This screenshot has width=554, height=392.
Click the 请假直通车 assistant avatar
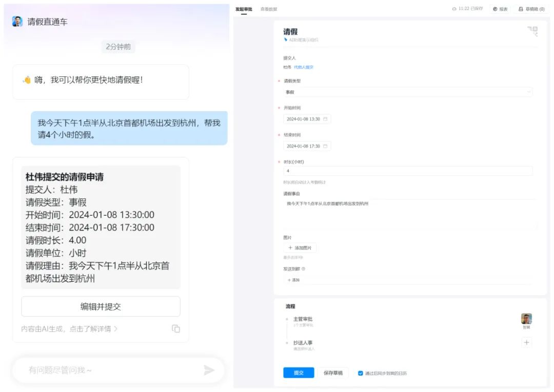[17, 22]
